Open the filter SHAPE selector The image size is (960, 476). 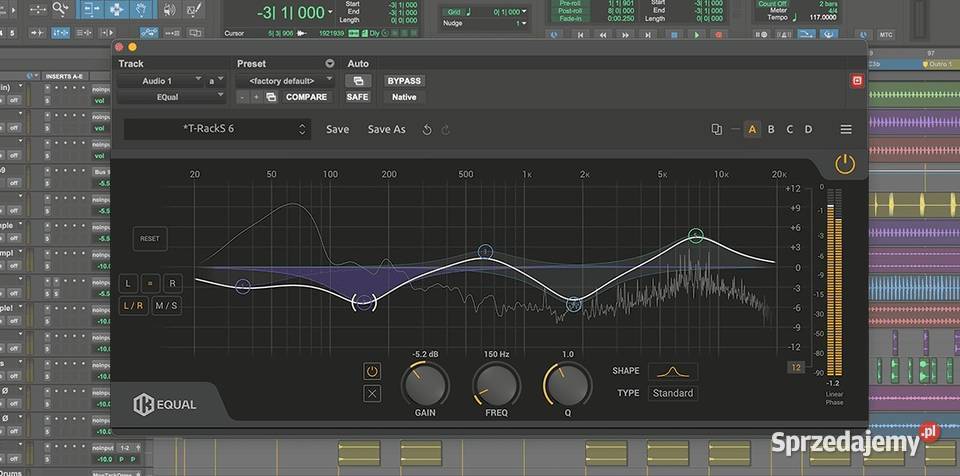(673, 371)
